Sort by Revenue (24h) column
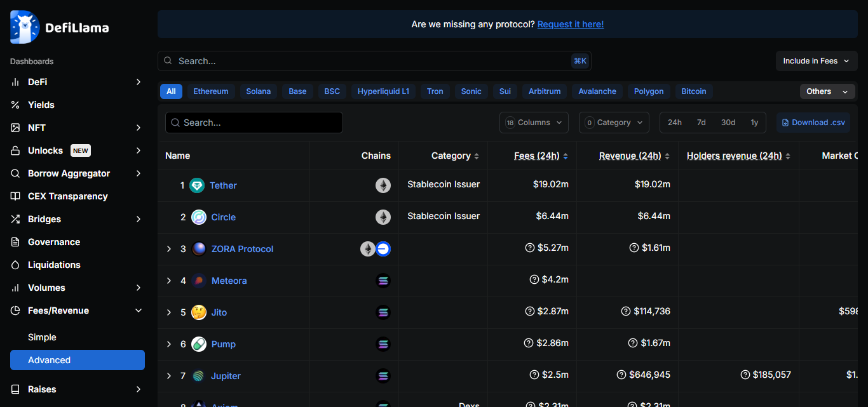Screen dimensions: 868x407 click(x=634, y=156)
